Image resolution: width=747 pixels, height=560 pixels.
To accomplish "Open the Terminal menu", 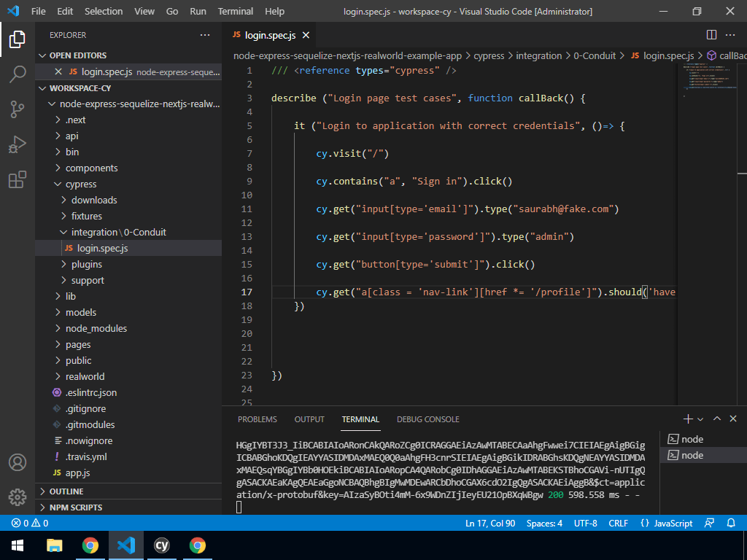I will point(235,11).
